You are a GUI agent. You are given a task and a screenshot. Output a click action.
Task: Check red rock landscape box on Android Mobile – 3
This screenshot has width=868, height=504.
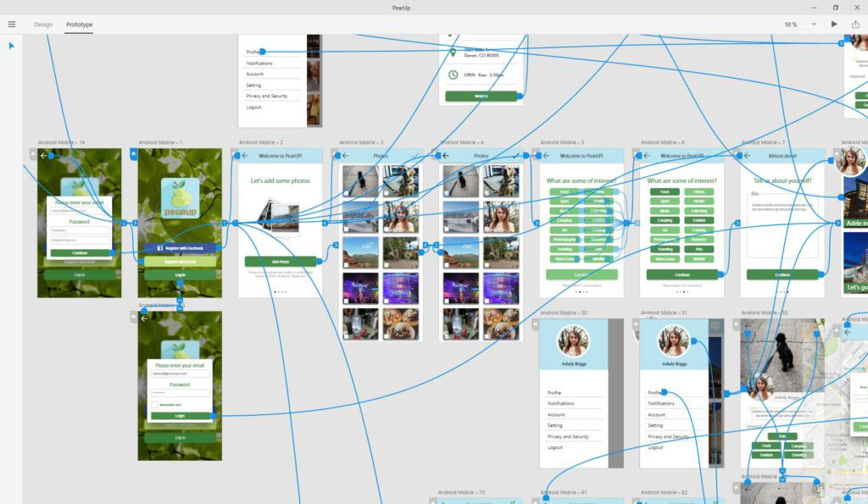[x=346, y=265]
